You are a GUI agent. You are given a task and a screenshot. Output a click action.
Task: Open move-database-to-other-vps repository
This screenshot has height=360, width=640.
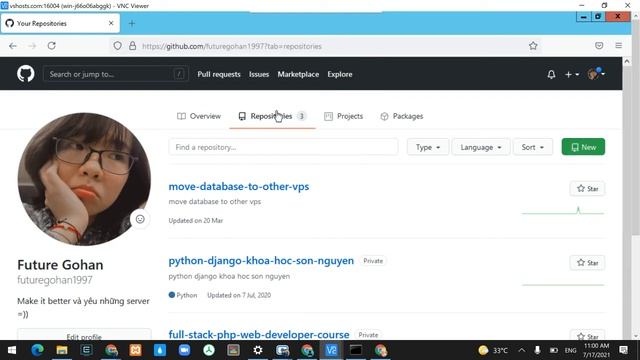(239, 187)
